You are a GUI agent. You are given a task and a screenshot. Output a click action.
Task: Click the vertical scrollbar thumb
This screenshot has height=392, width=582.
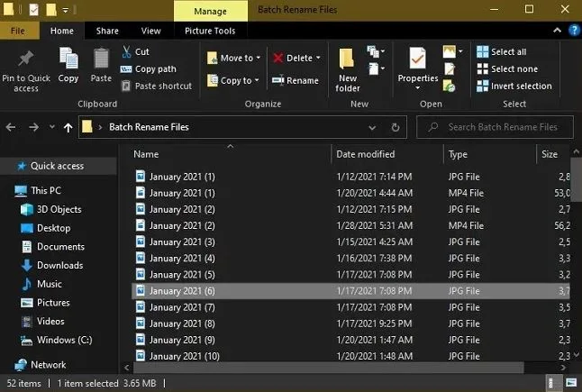(577, 179)
